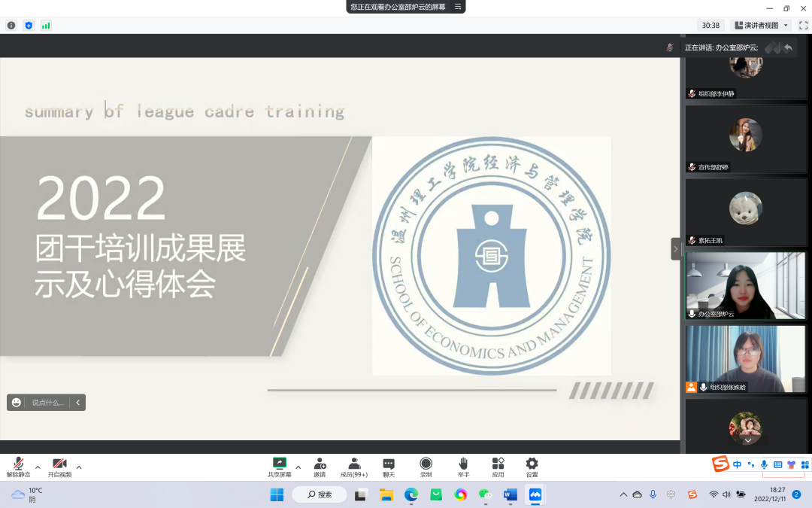
Task: Enter full screen mode
Action: [x=803, y=26]
